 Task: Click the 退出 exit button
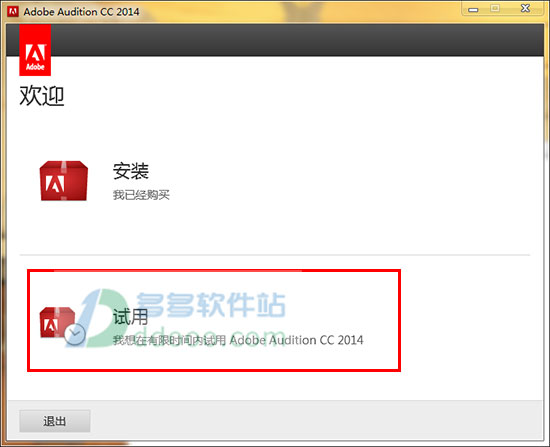[55, 421]
